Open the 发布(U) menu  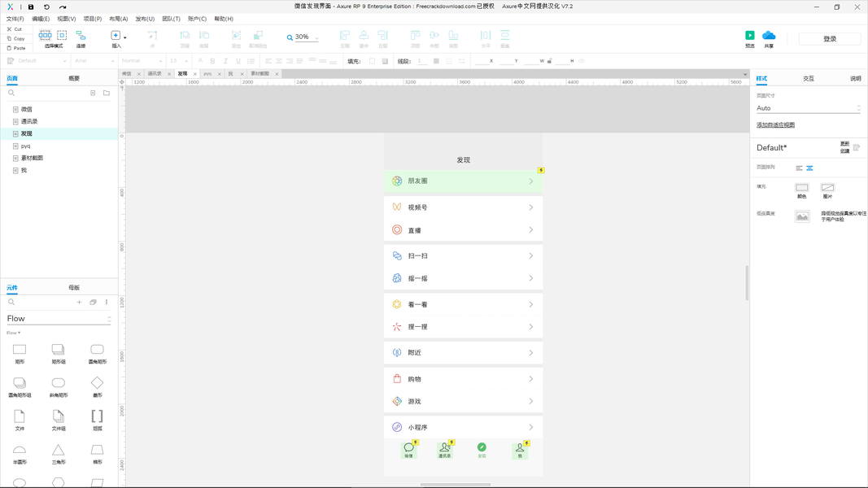tap(145, 19)
